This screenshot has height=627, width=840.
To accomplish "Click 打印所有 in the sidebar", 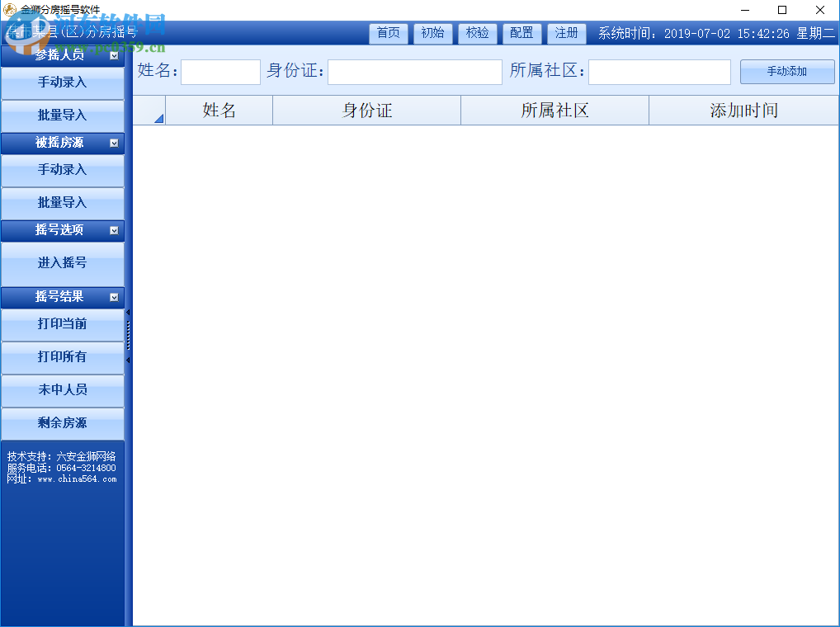I will (62, 357).
